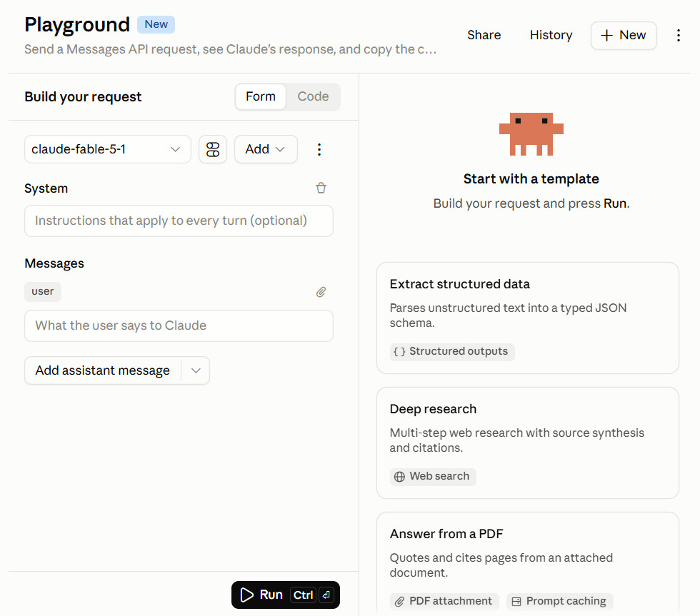Click the System instructions input field
This screenshot has width=700, height=616.
click(x=179, y=221)
